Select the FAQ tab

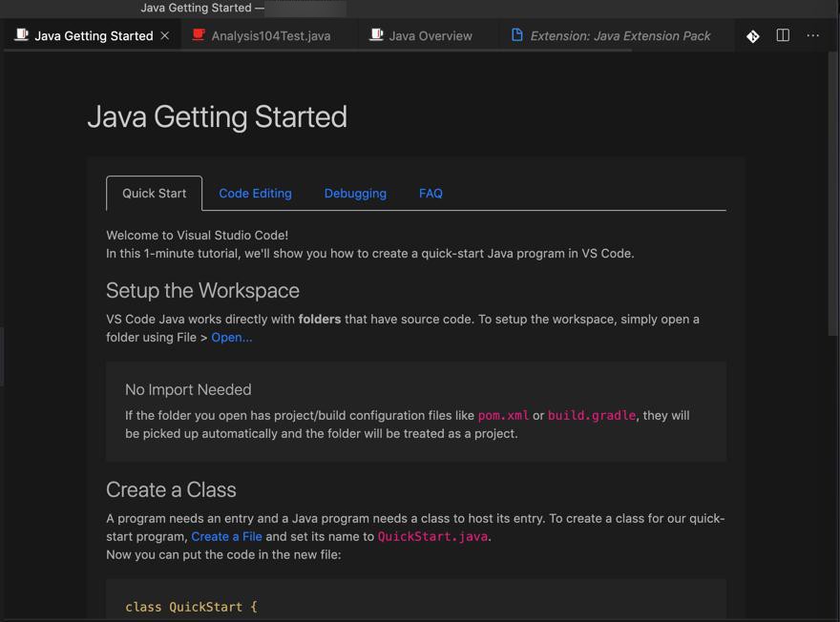pyautogui.click(x=430, y=193)
